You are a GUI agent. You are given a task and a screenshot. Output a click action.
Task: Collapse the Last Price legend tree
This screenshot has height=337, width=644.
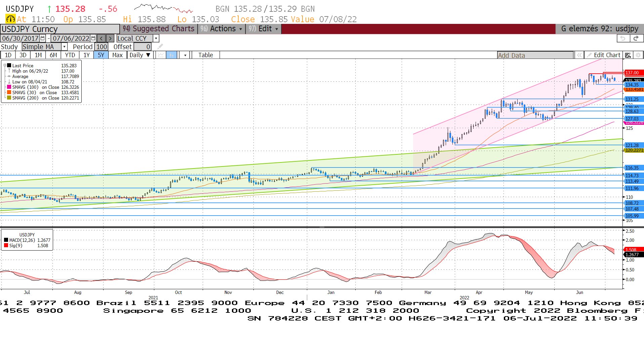5,66
